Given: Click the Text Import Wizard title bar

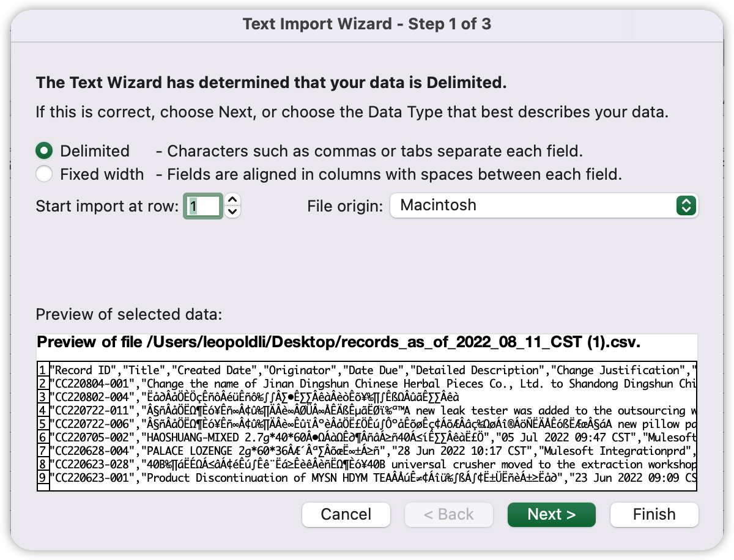Looking at the screenshot, I should coord(366,24).
